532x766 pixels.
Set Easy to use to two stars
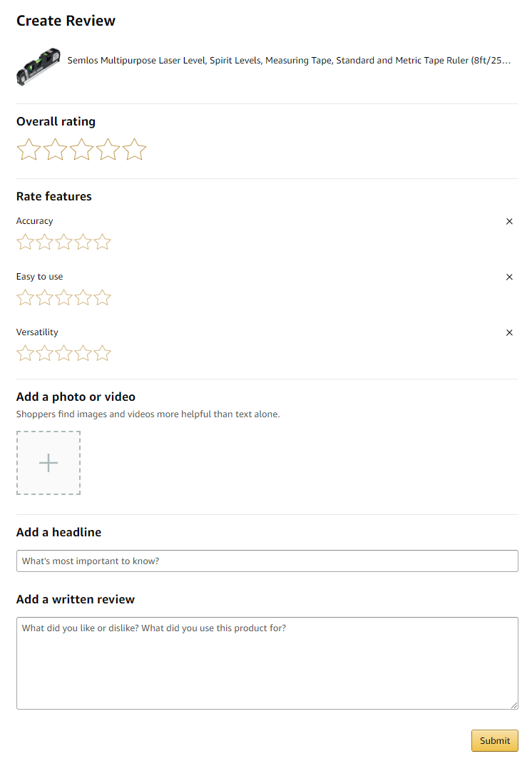coord(44,297)
